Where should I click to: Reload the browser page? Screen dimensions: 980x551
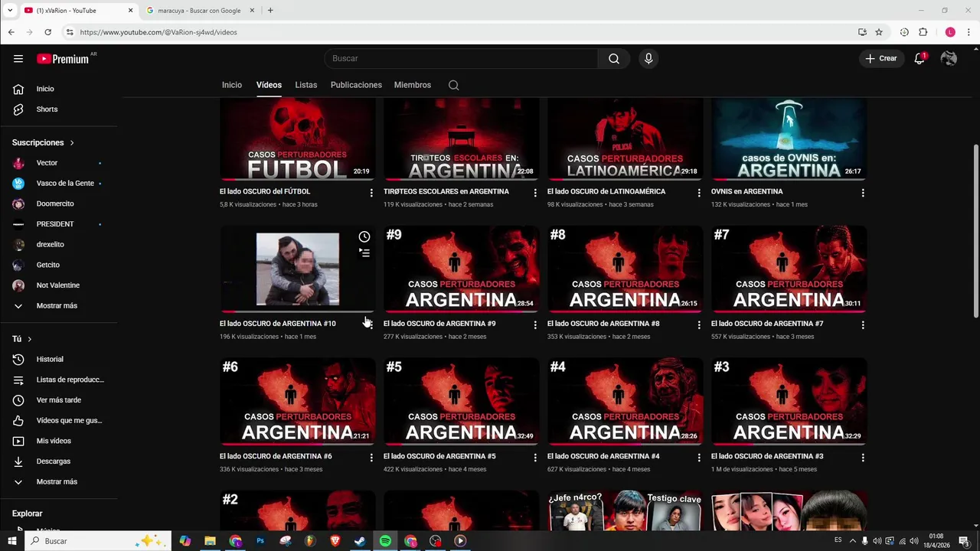(x=47, y=32)
